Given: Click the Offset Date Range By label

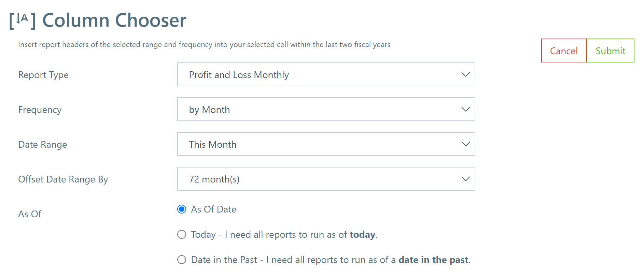Looking at the screenshot, I should 63,179.
